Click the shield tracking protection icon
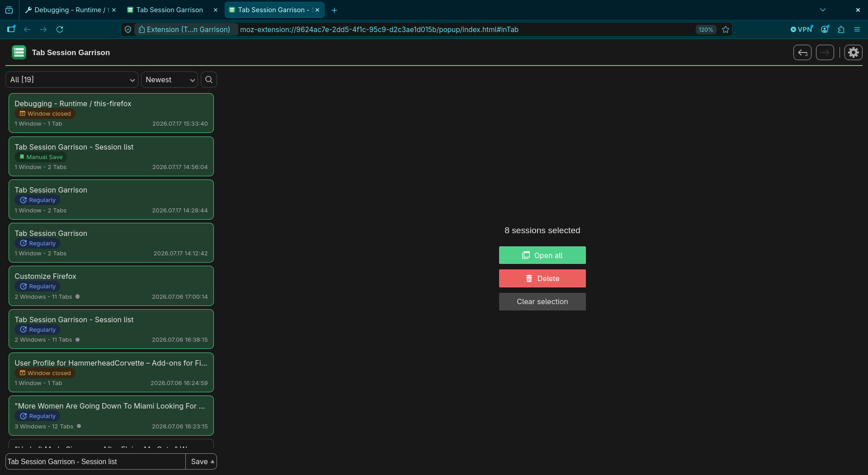The height and width of the screenshot is (475, 868). coord(128,29)
